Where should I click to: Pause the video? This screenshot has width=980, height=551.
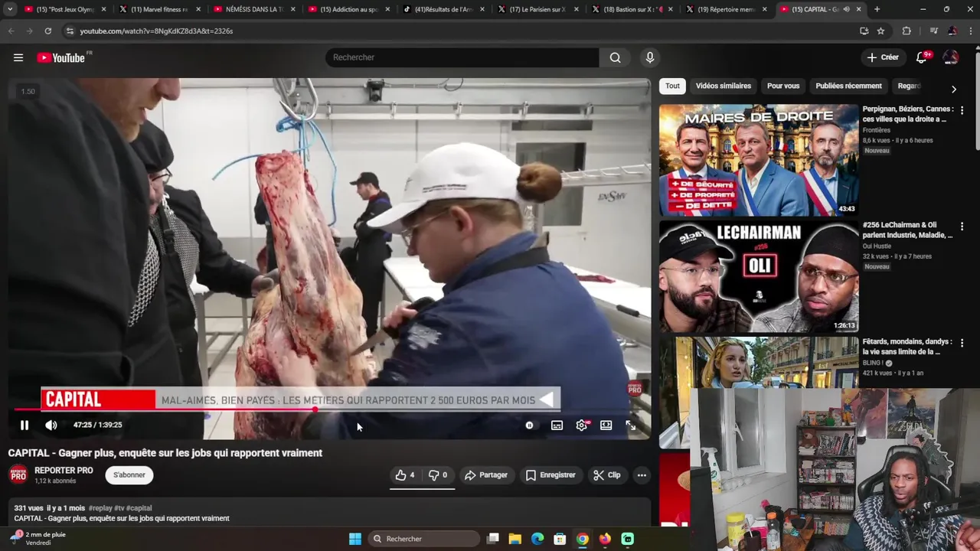click(x=24, y=425)
